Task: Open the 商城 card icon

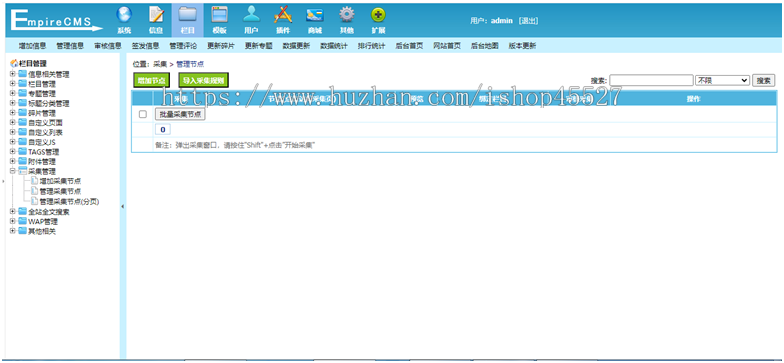Action: coord(314,16)
